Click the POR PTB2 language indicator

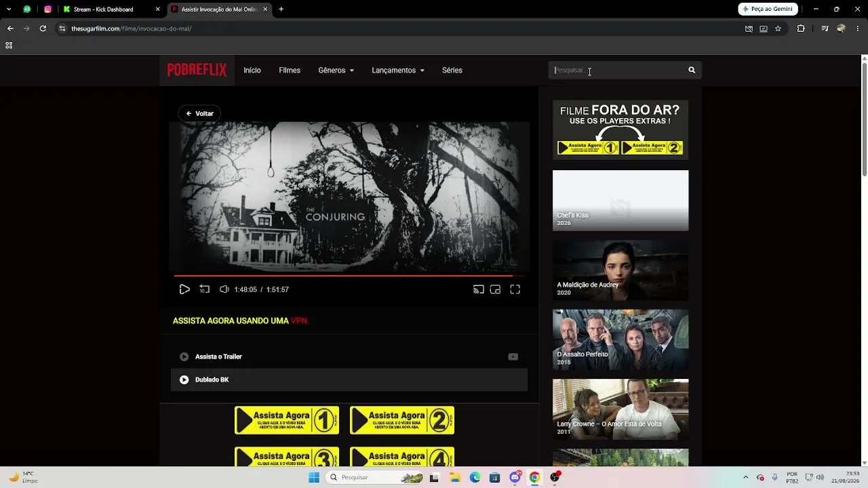click(792, 477)
